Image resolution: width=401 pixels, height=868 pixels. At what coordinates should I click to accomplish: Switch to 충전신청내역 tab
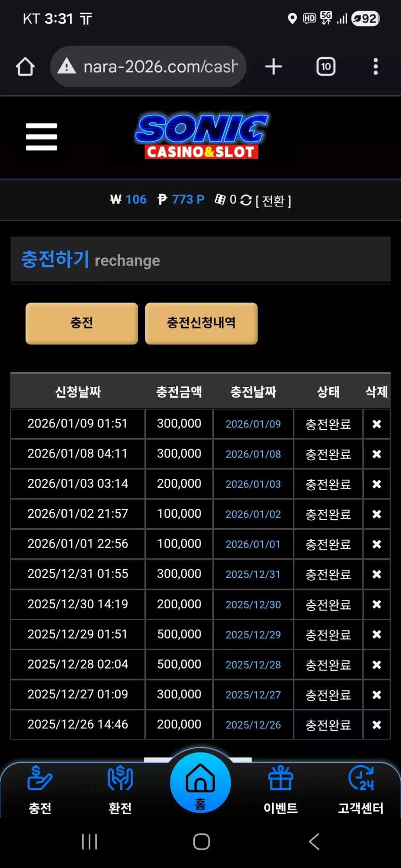click(x=201, y=323)
